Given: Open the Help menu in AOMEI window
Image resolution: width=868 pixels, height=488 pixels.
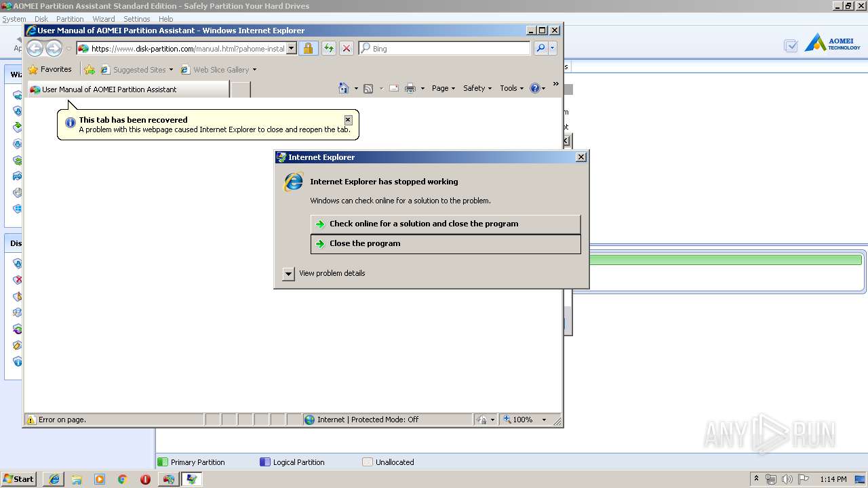Looking at the screenshot, I should [165, 19].
